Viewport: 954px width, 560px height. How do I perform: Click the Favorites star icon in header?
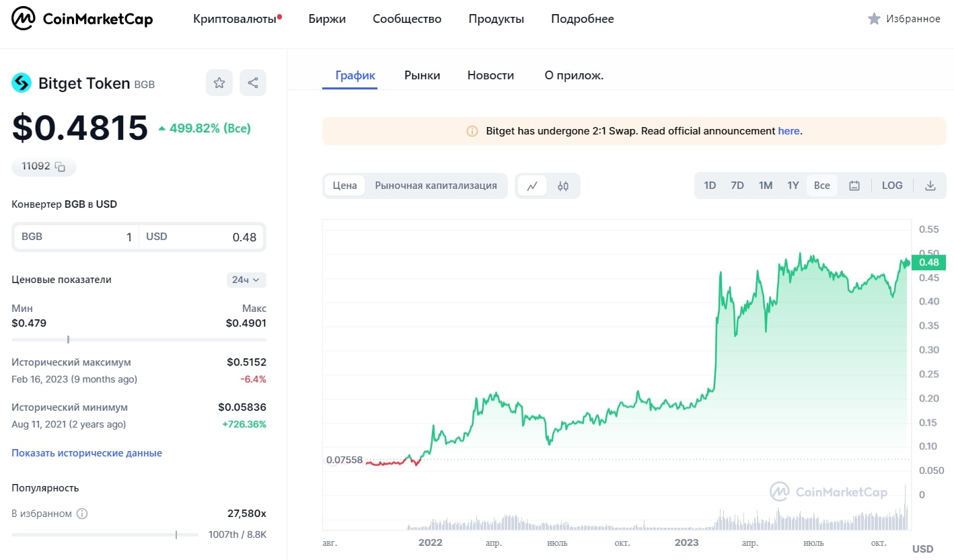[x=874, y=19]
